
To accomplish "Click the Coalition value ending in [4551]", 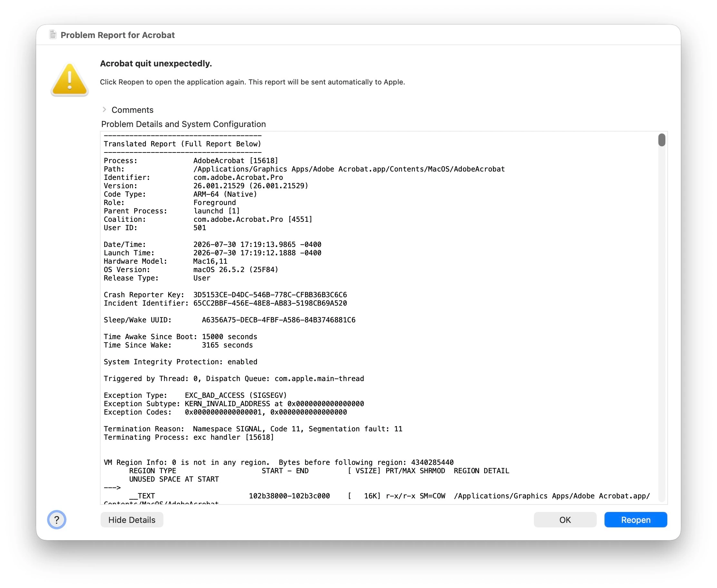I will 253,220.
